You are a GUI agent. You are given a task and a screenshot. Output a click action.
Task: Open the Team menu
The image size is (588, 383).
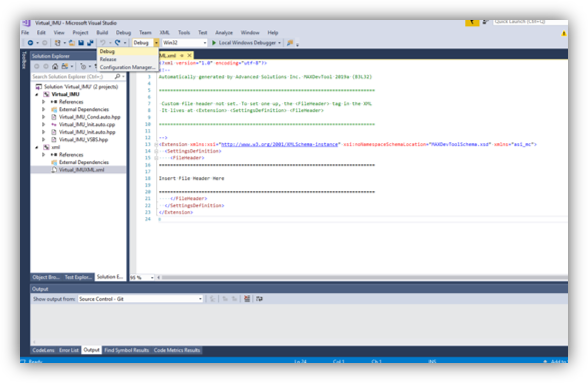145,33
